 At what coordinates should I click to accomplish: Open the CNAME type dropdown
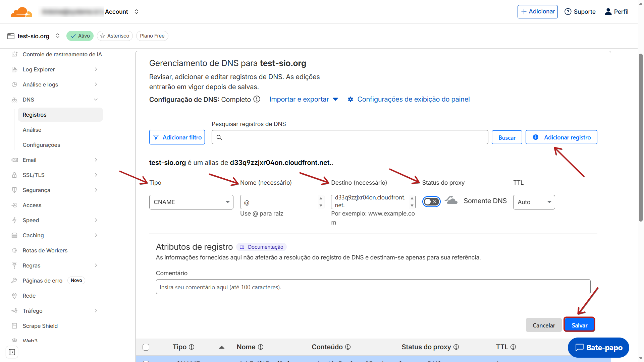(191, 202)
